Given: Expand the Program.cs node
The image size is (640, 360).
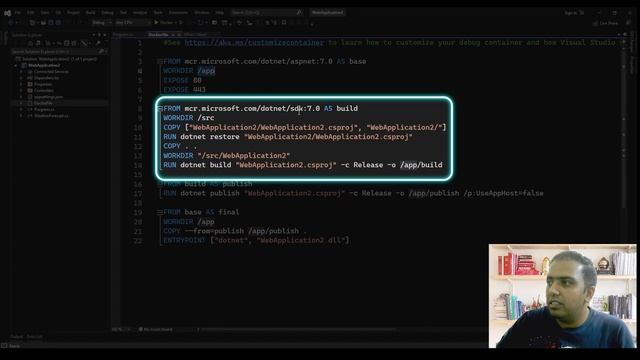Looking at the screenshot, I should pyautogui.click(x=21, y=110).
